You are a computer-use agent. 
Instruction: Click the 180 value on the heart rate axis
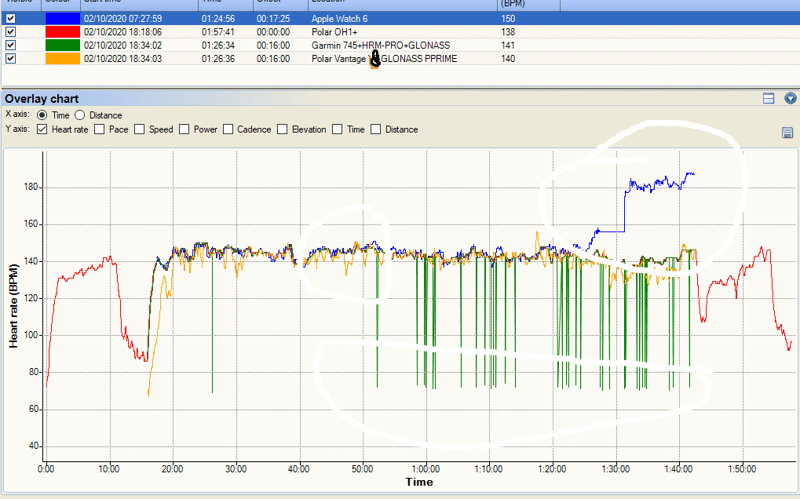31,187
